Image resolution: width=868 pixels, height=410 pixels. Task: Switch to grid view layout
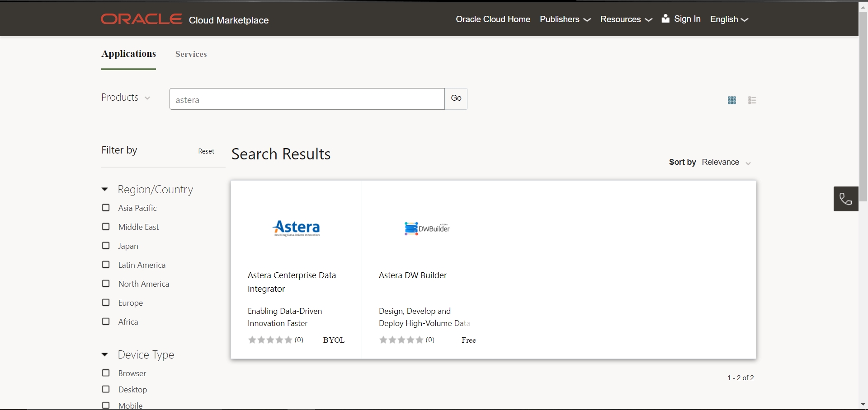click(x=732, y=100)
